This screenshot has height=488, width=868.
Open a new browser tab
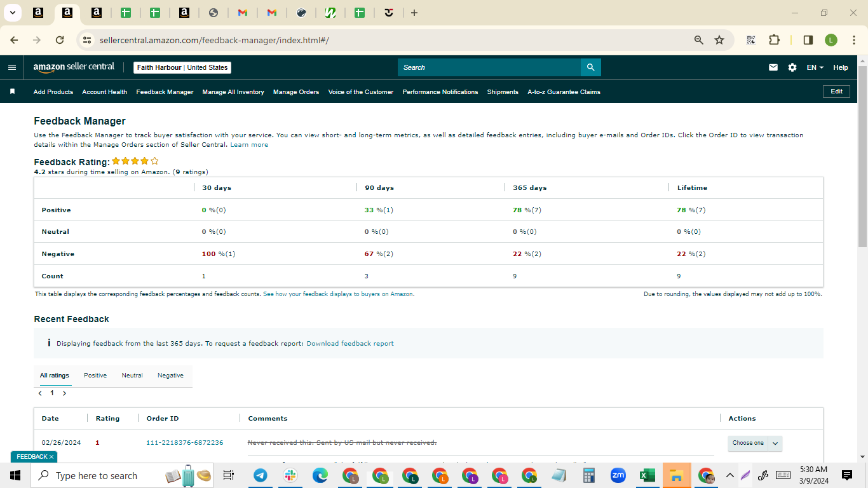click(x=414, y=13)
